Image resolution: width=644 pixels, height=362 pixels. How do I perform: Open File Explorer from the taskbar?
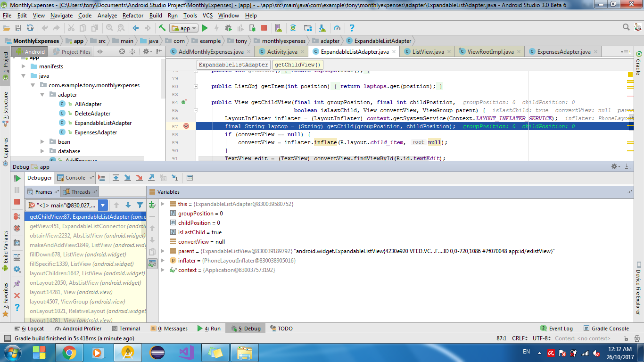click(x=245, y=353)
